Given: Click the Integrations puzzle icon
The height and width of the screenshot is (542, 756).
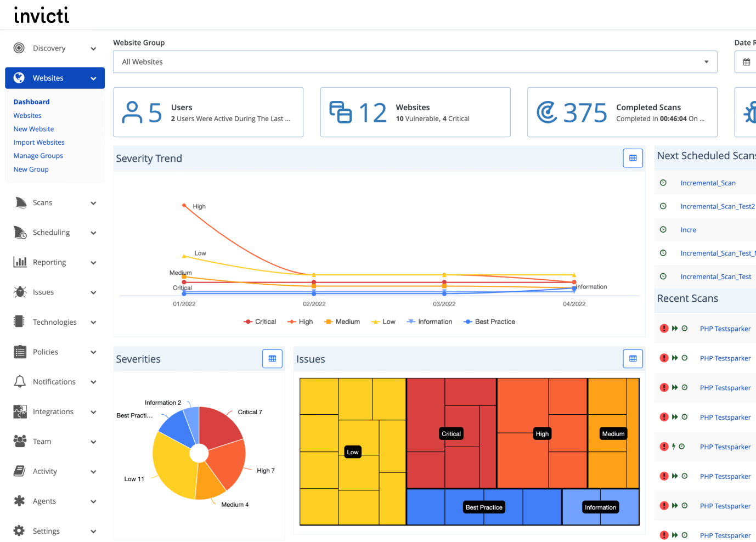Looking at the screenshot, I should (20, 411).
